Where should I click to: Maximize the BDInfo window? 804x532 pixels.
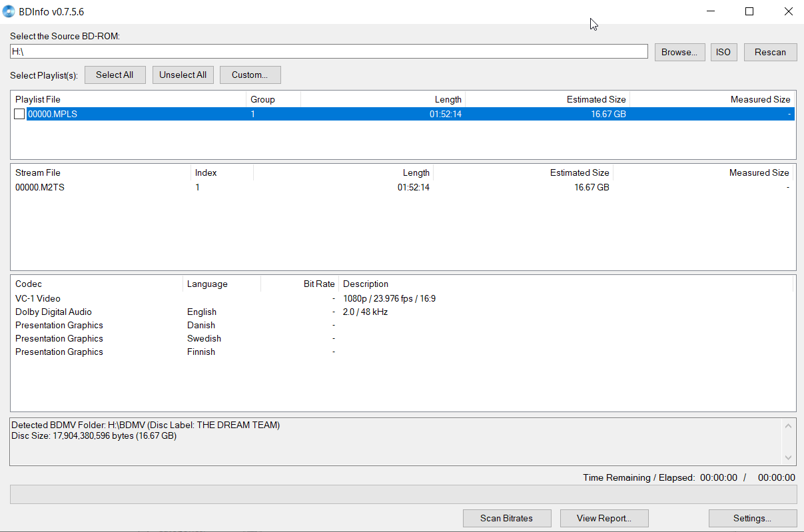(749, 11)
